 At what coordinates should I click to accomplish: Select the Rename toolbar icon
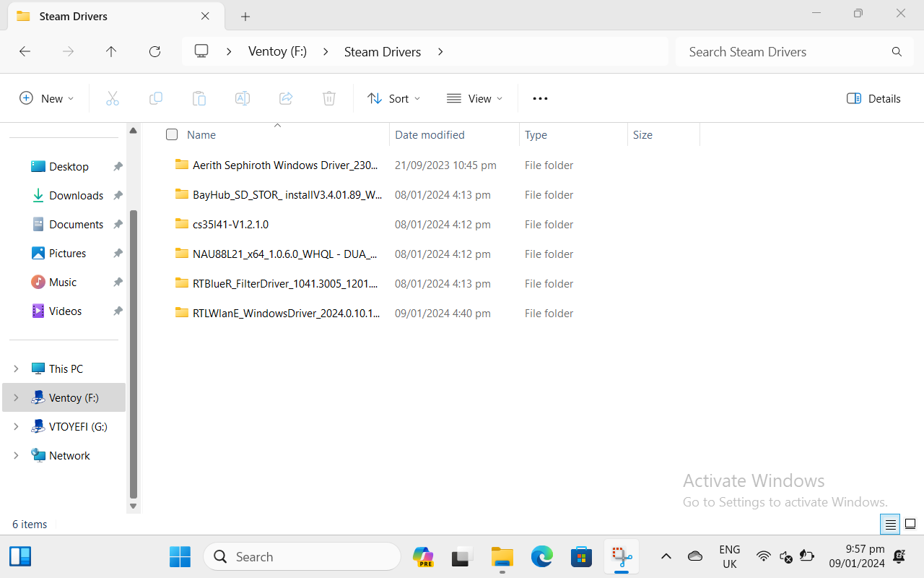click(243, 98)
